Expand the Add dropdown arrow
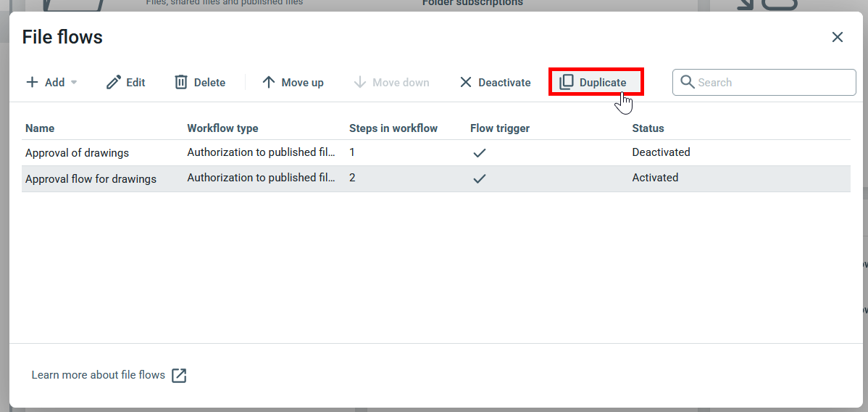Image resolution: width=868 pixels, height=412 pixels. click(74, 83)
